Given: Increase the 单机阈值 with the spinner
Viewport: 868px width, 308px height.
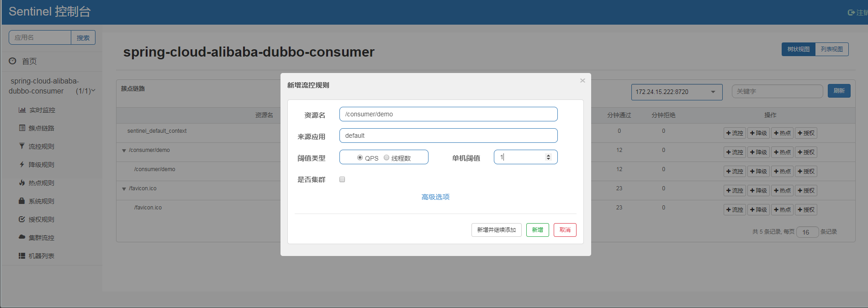Looking at the screenshot, I should [x=549, y=155].
